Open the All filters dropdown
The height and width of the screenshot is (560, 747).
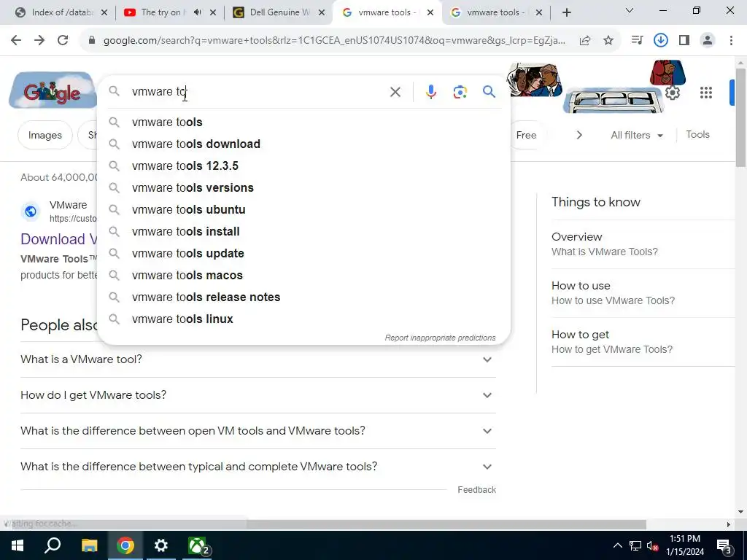636,135
